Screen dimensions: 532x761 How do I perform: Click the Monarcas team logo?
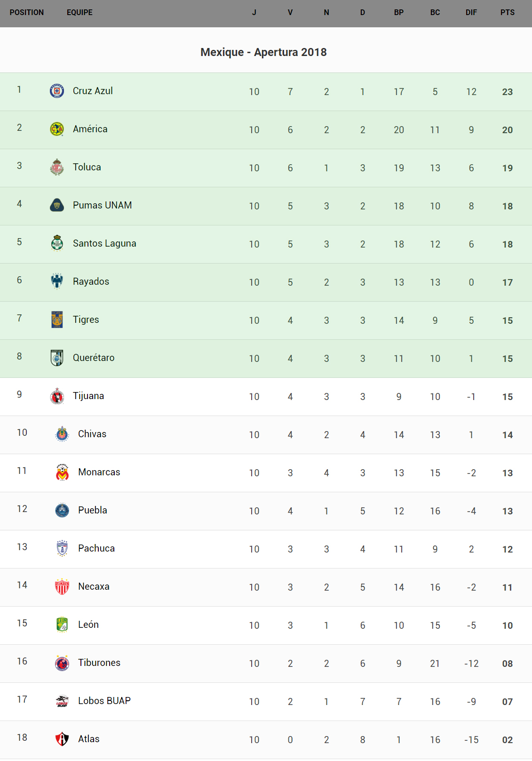coord(62,472)
